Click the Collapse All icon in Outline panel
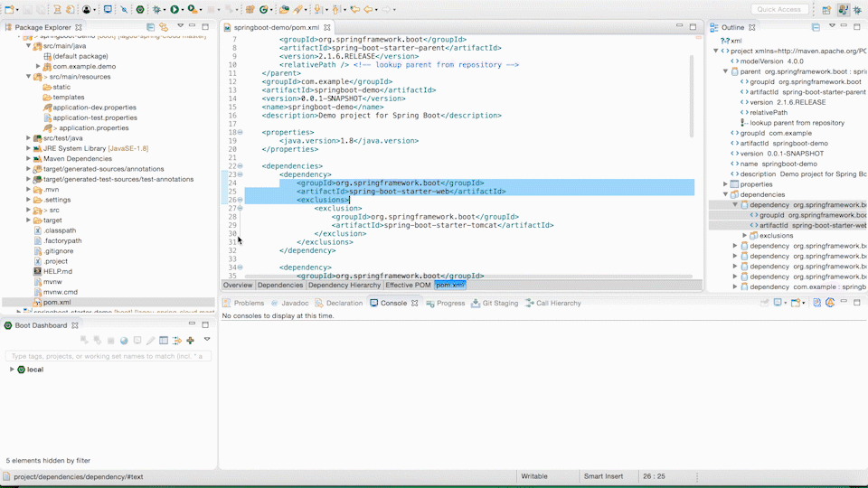 click(x=816, y=26)
